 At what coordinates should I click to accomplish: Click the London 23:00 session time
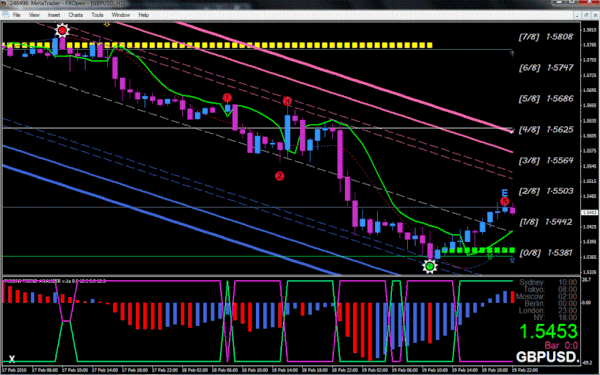[x=548, y=310]
